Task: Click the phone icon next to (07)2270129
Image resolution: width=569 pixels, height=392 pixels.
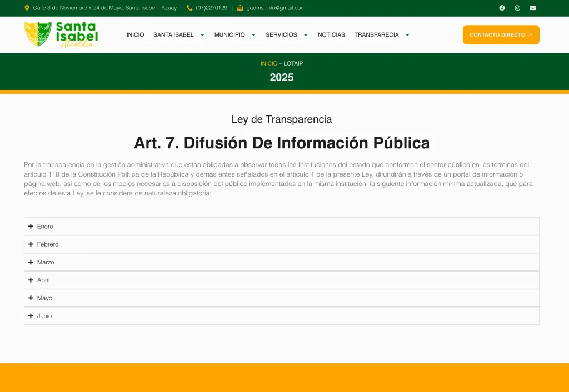Action: pos(188,8)
